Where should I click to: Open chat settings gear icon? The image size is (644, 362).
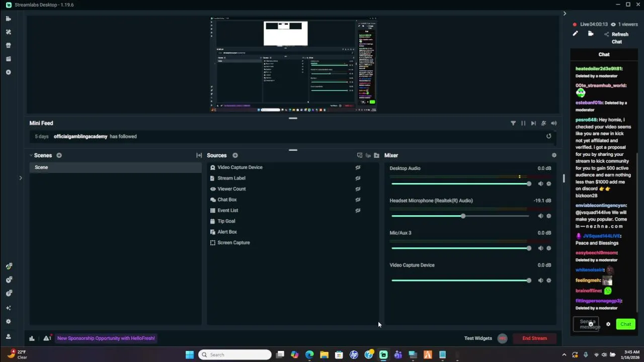608,324
